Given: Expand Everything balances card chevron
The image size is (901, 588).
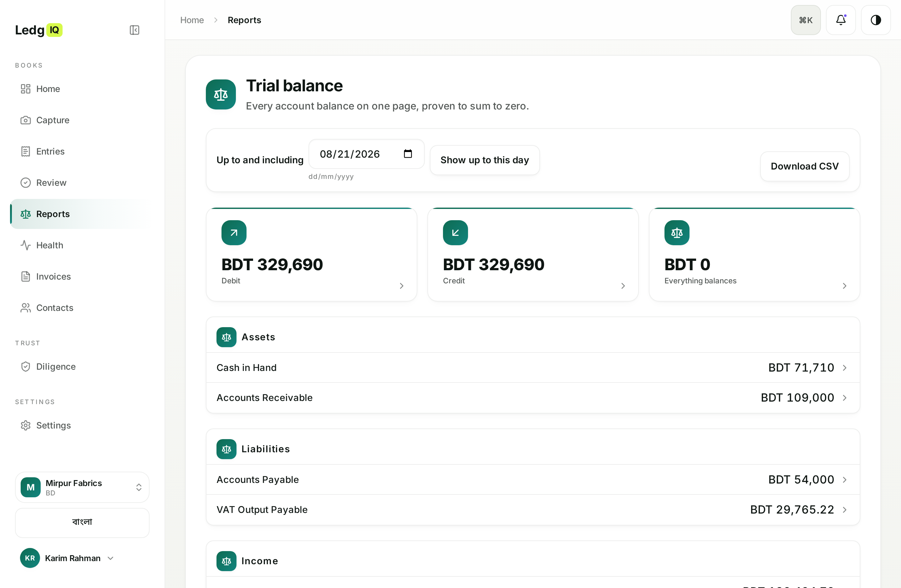Looking at the screenshot, I should pyautogui.click(x=845, y=286).
